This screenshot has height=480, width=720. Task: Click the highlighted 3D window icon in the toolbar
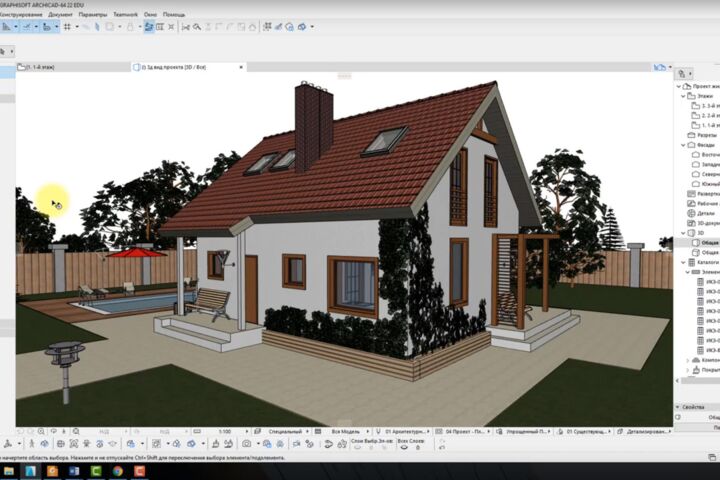point(149,27)
